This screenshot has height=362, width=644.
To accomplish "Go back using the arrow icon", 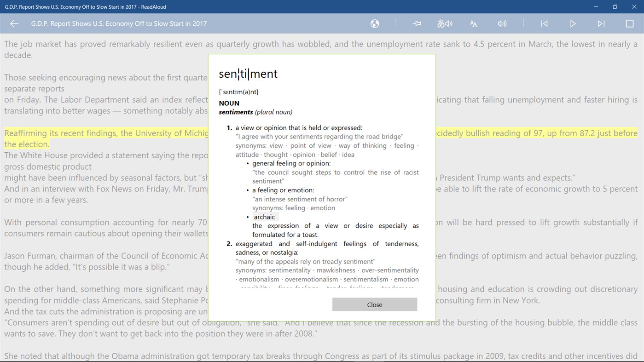I will pos(14,23).
